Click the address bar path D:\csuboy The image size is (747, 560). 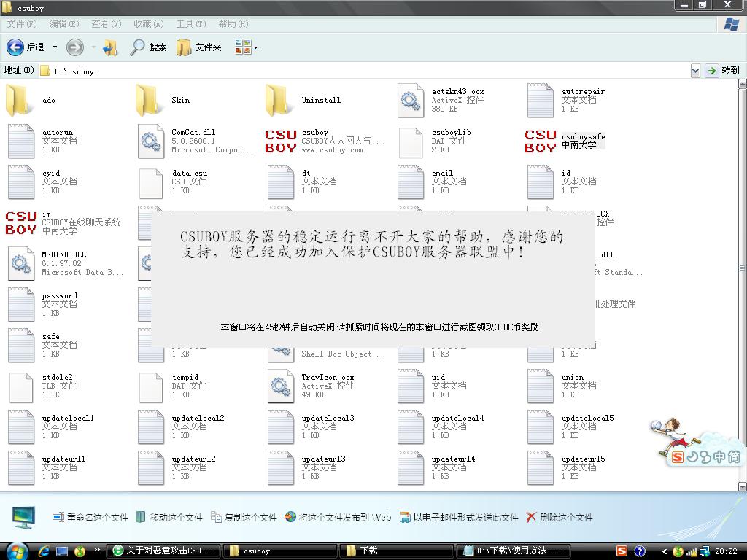point(74,71)
